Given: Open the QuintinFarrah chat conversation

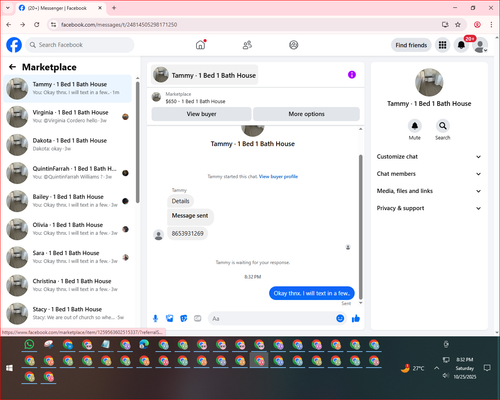Looking at the screenshot, I should click(68, 173).
